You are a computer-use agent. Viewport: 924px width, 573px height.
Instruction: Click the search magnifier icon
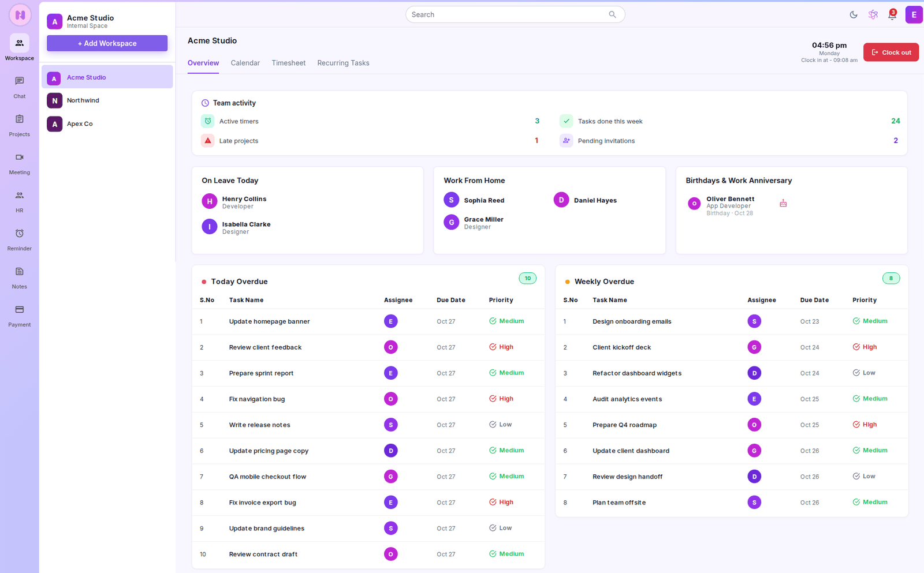[x=612, y=14]
